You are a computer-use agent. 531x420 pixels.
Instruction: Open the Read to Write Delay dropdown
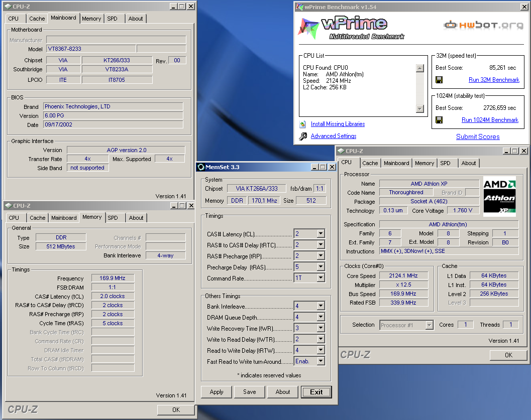[x=321, y=350]
